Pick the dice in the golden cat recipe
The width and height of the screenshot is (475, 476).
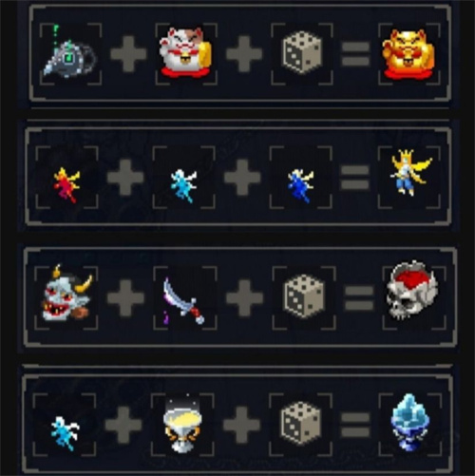coord(302,52)
